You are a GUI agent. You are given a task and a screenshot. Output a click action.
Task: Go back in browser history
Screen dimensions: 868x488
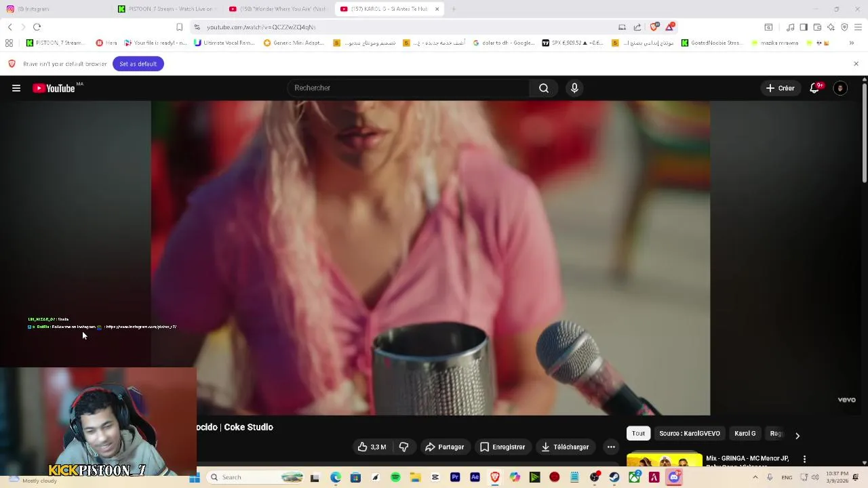(x=9, y=27)
